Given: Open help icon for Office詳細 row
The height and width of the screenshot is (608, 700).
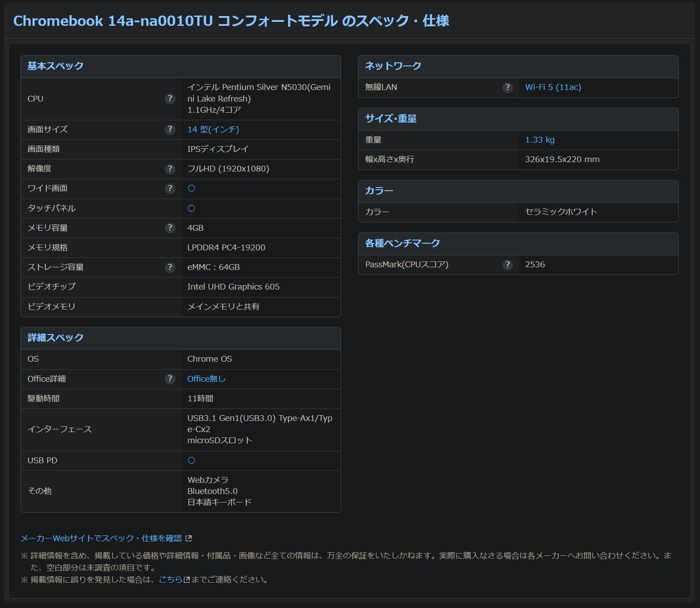Looking at the screenshot, I should [x=170, y=379].
